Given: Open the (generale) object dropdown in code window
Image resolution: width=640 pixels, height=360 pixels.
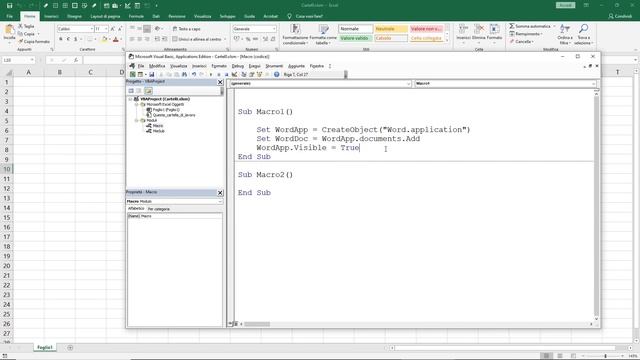Looking at the screenshot, I should [408, 84].
